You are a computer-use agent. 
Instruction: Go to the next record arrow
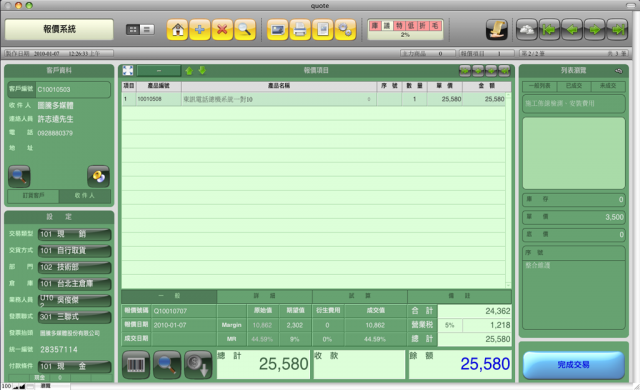click(595, 30)
